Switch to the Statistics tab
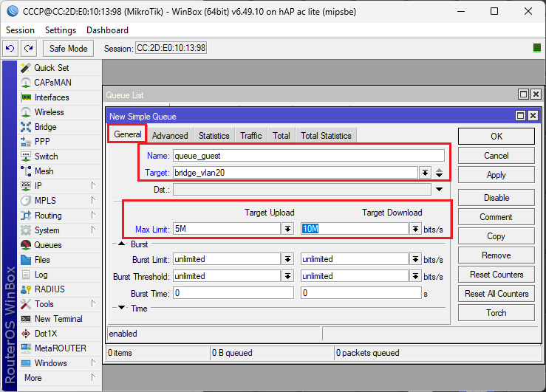The width and height of the screenshot is (546, 392). point(214,136)
